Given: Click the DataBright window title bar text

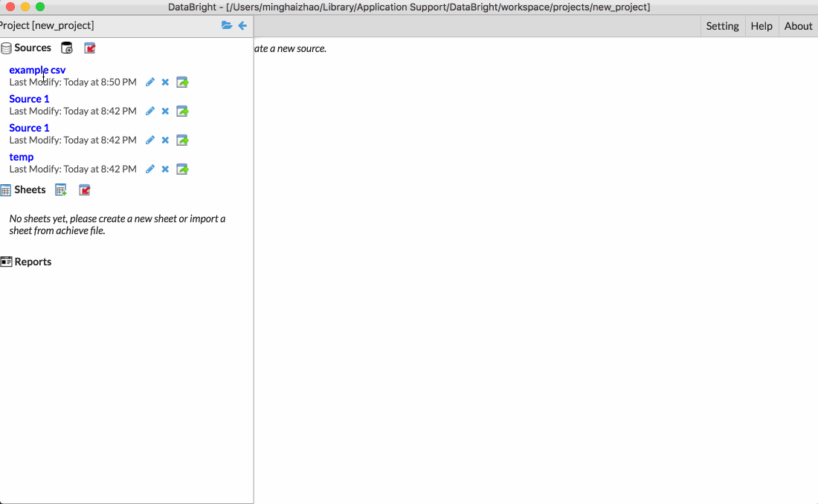Looking at the screenshot, I should [x=409, y=7].
